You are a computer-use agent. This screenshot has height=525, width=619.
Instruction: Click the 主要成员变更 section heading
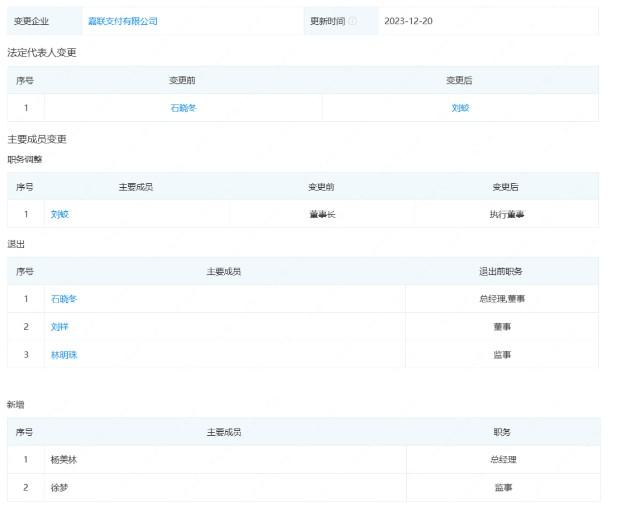(x=37, y=139)
